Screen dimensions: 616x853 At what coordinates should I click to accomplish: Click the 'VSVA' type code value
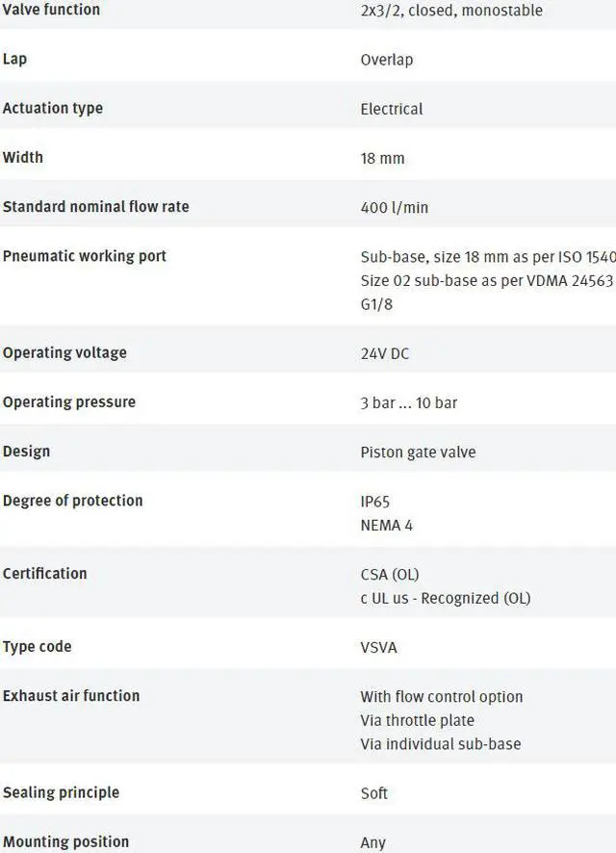(378, 647)
